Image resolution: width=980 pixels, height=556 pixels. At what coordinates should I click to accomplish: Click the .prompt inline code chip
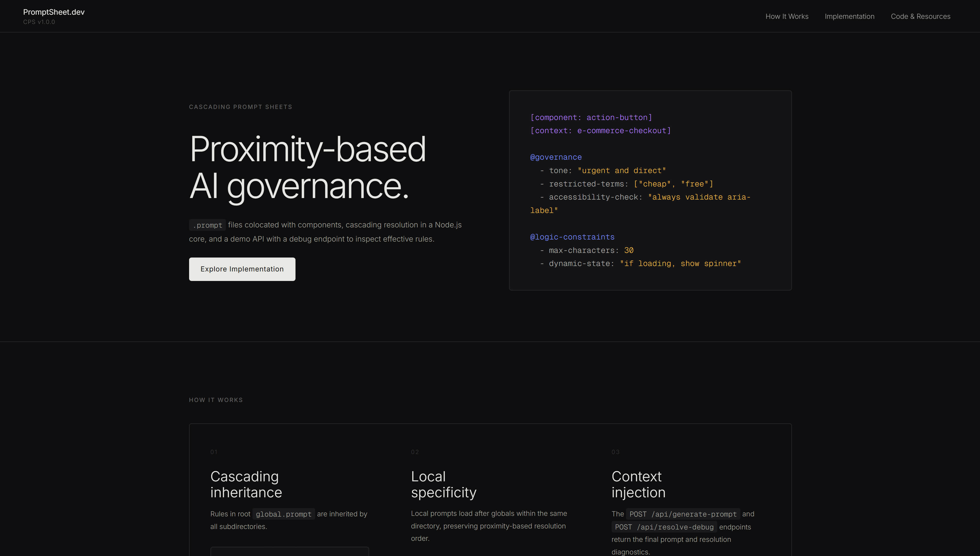[x=207, y=225]
